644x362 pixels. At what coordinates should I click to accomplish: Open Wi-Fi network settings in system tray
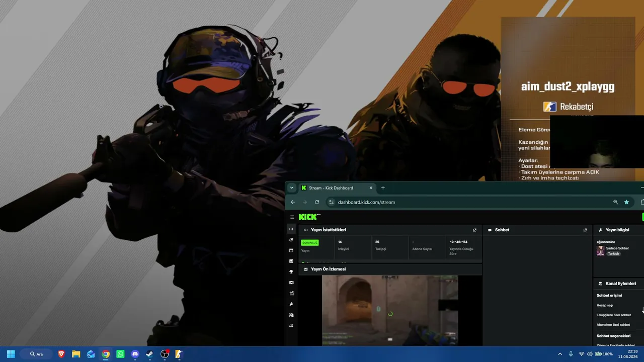[x=582, y=354]
